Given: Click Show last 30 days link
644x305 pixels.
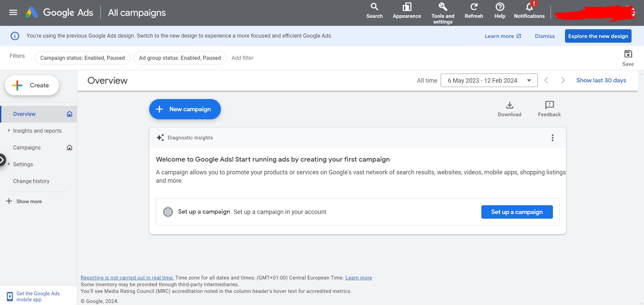Looking at the screenshot, I should tap(601, 80).
